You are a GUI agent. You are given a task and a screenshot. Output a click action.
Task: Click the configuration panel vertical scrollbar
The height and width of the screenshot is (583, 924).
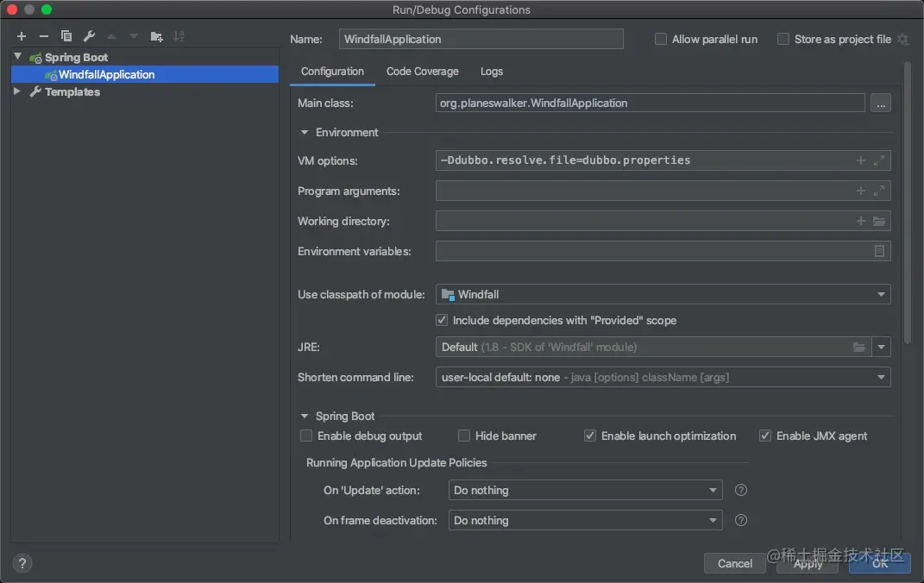coord(908,204)
